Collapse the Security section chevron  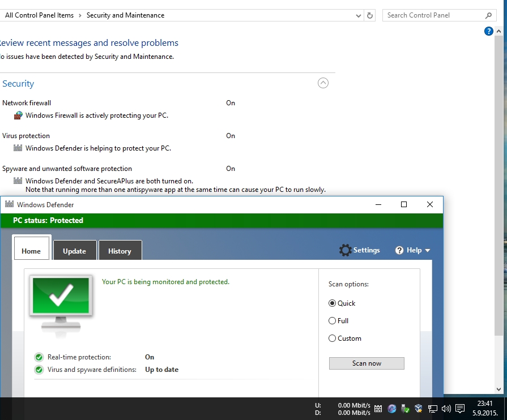point(323,83)
